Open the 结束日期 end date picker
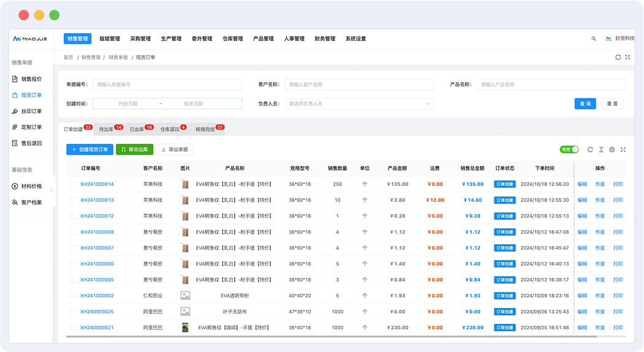The image size is (644, 352). point(194,104)
